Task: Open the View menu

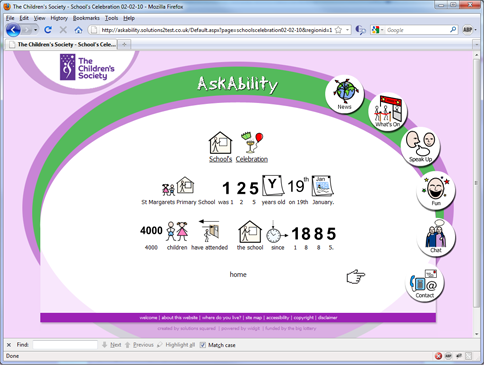Action: point(39,18)
